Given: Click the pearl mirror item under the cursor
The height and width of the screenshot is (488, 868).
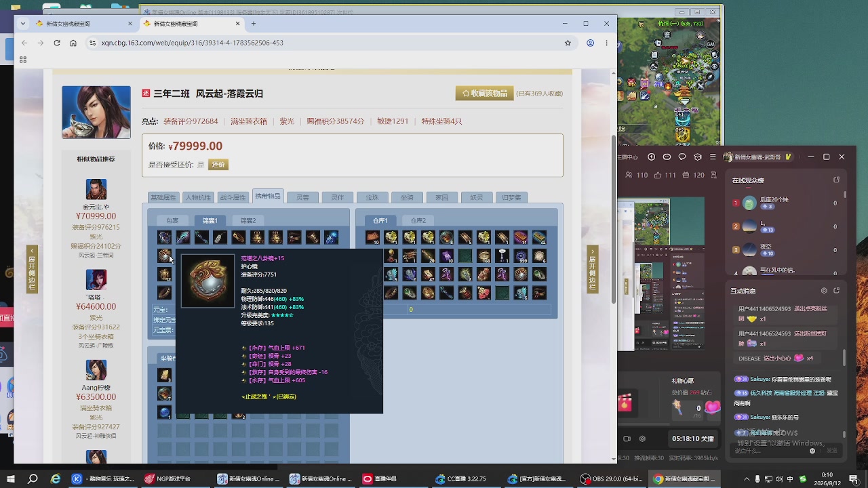Looking at the screenshot, I should [x=165, y=256].
